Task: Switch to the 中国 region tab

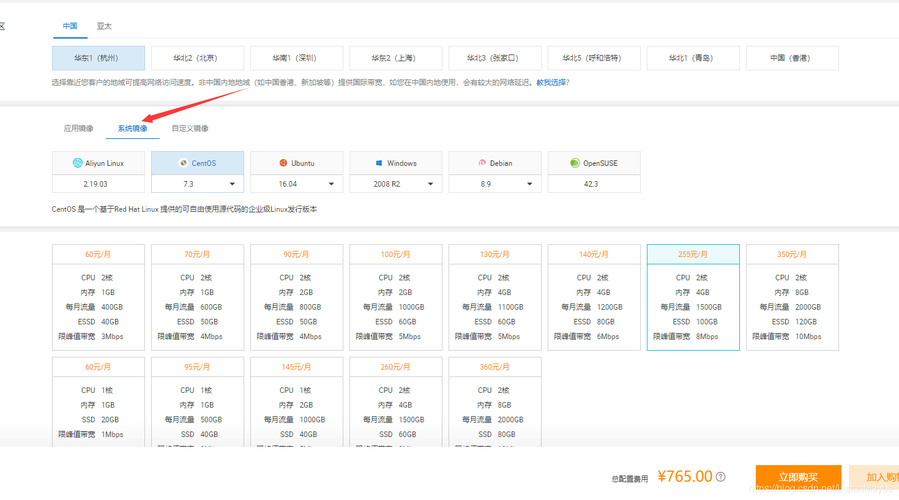Action: [x=70, y=26]
